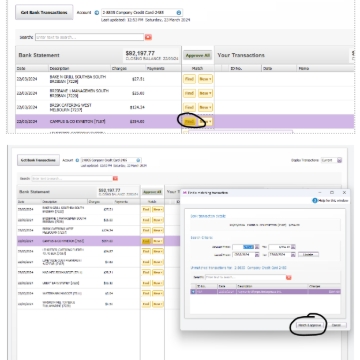Click the ID No. header under Your Transactions
This screenshot has width=360, height=360.
point(245,68)
